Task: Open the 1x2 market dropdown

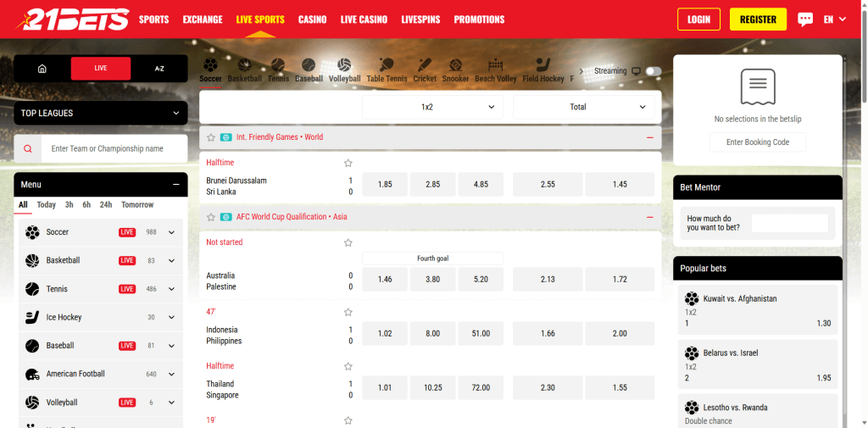Action: (x=432, y=107)
